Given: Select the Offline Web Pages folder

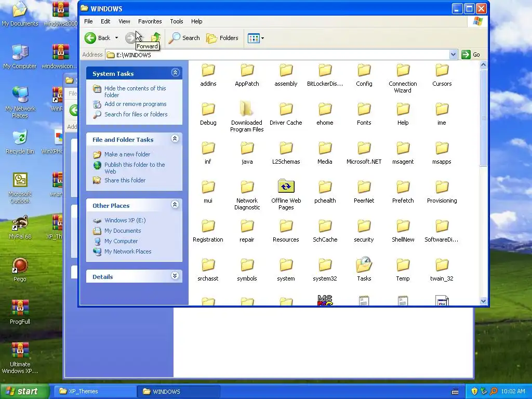Looking at the screenshot, I should [286, 194].
